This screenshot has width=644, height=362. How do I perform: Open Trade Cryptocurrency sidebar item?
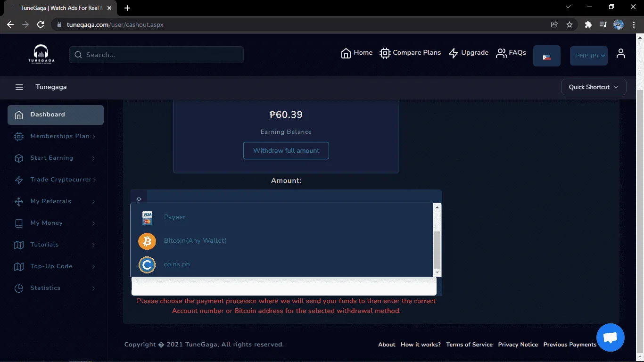(56, 180)
